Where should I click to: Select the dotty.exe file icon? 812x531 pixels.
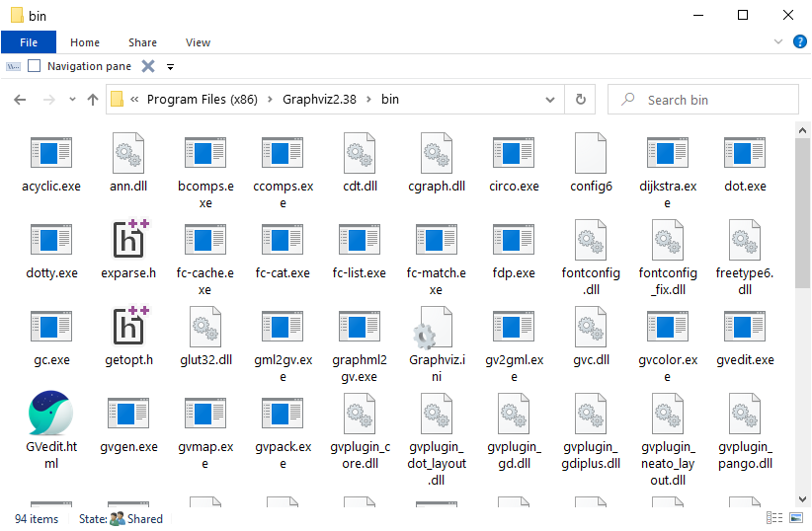(51, 240)
